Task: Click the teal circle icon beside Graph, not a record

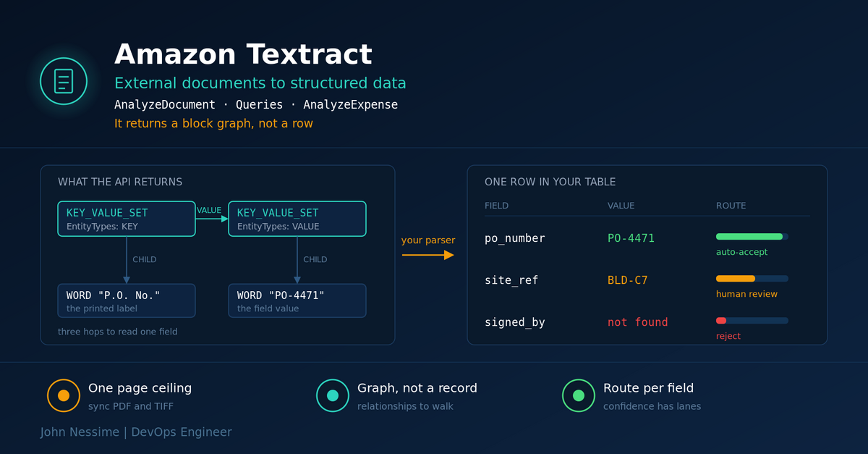Action: click(333, 395)
